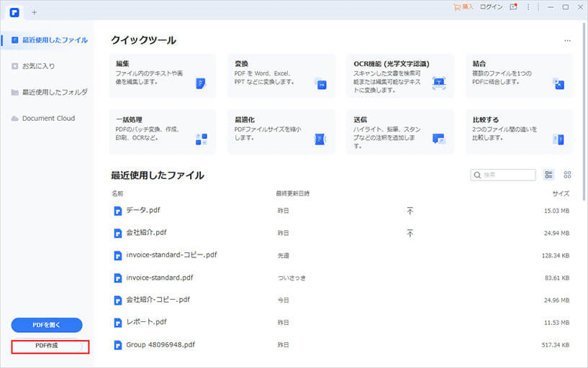Expand quick tools more options ellipsis
The height and width of the screenshot is (368, 588).
(x=567, y=41)
